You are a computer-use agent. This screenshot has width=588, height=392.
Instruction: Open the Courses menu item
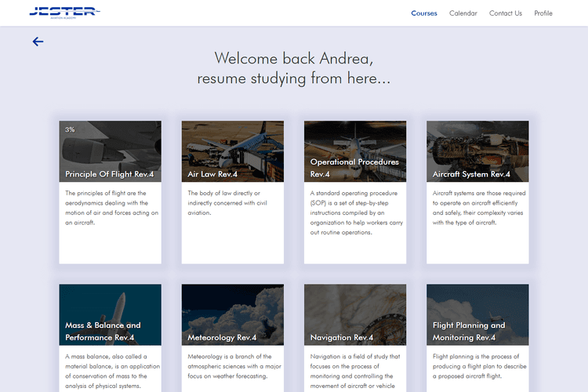click(424, 13)
